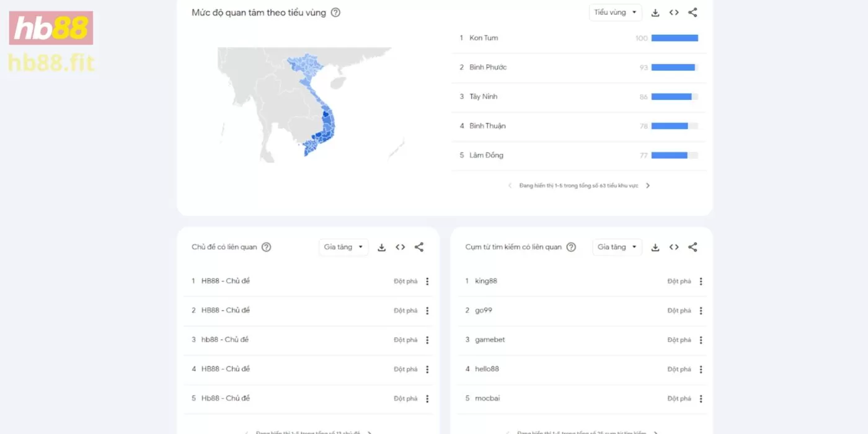
Task: Open more options for related topic number 1
Action: [x=427, y=281]
